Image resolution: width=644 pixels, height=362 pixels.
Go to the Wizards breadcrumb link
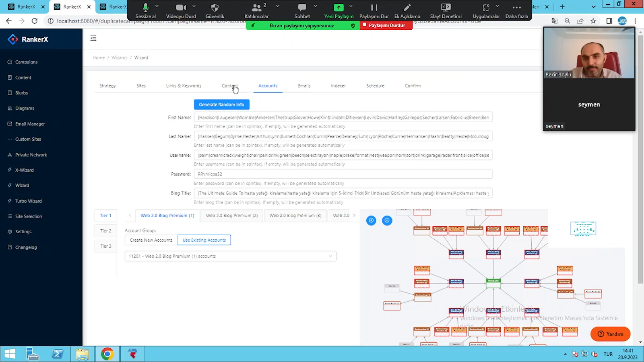119,58
